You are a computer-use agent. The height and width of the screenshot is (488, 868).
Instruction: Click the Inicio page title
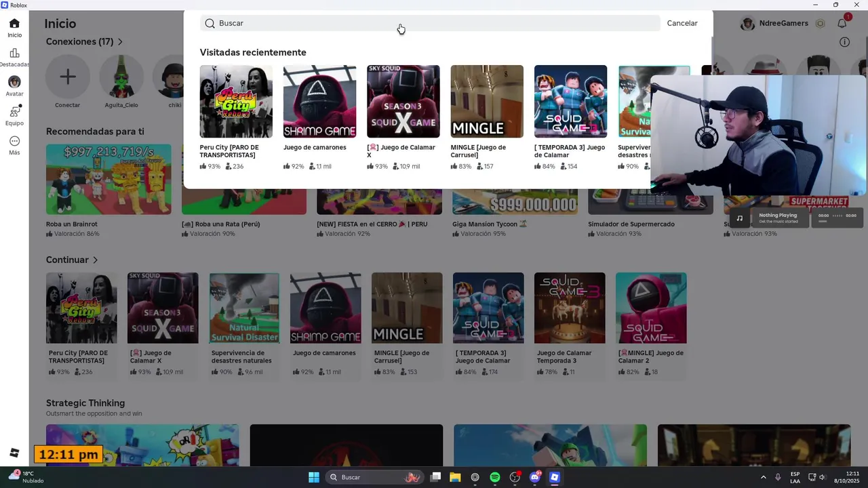tap(60, 24)
